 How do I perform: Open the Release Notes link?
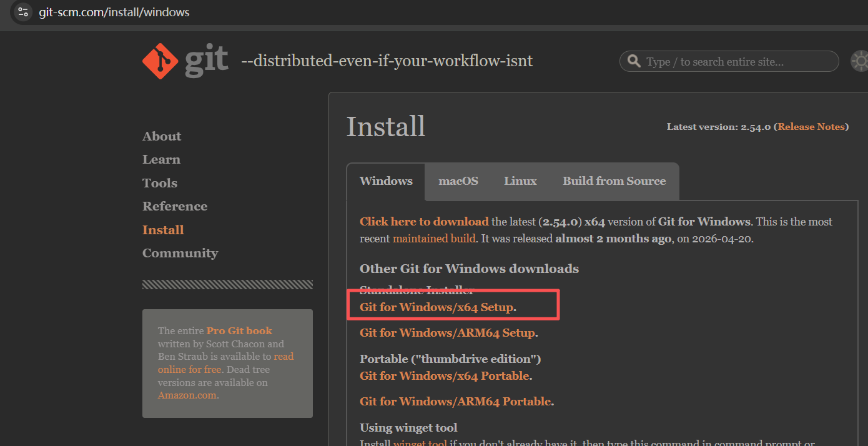(x=811, y=127)
